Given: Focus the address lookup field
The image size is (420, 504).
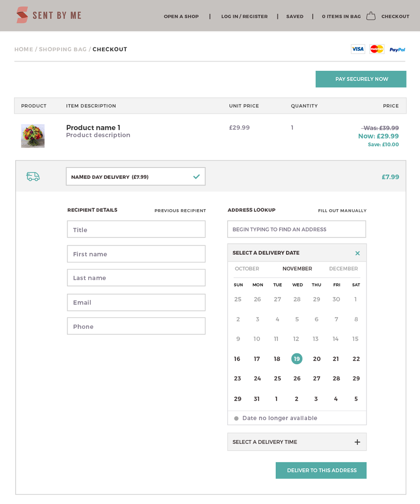Looking at the screenshot, I should [x=297, y=230].
